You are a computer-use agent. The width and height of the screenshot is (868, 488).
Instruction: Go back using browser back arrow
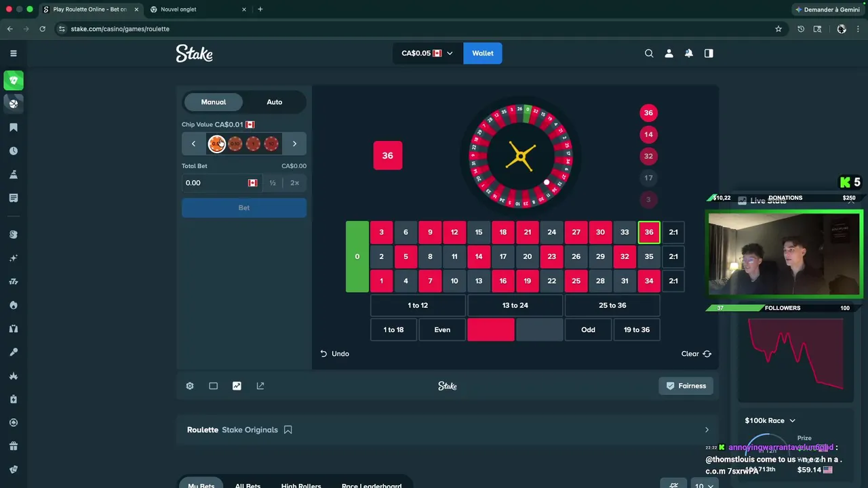pyautogui.click(x=9, y=28)
